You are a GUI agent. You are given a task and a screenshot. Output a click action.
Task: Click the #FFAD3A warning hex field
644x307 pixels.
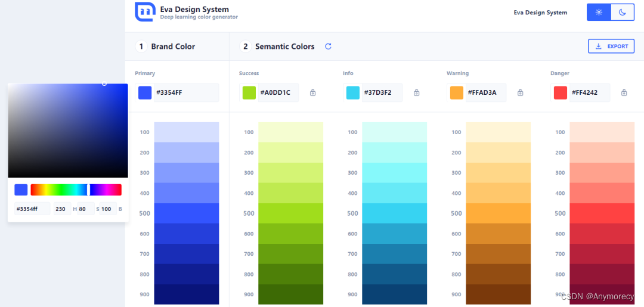(486, 93)
